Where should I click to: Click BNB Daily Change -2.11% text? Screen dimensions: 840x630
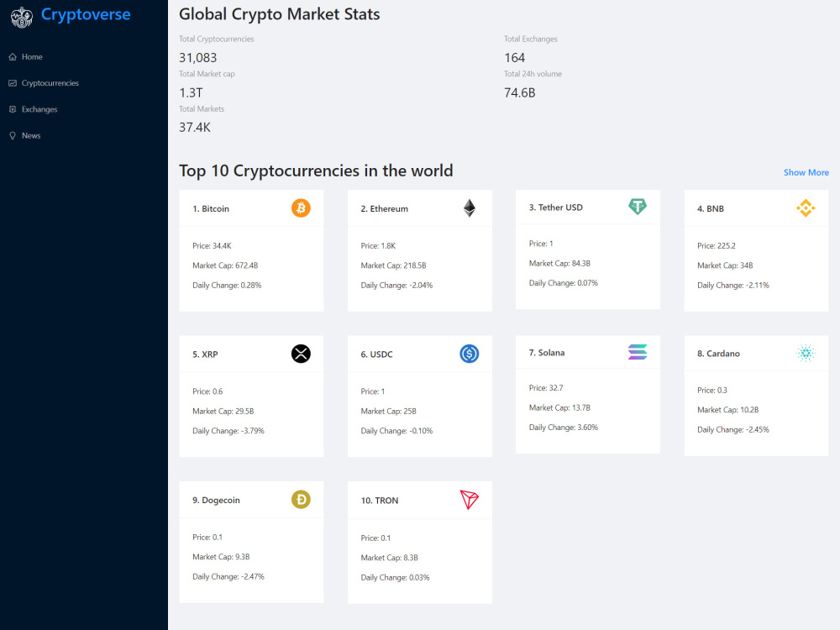pyautogui.click(x=732, y=286)
